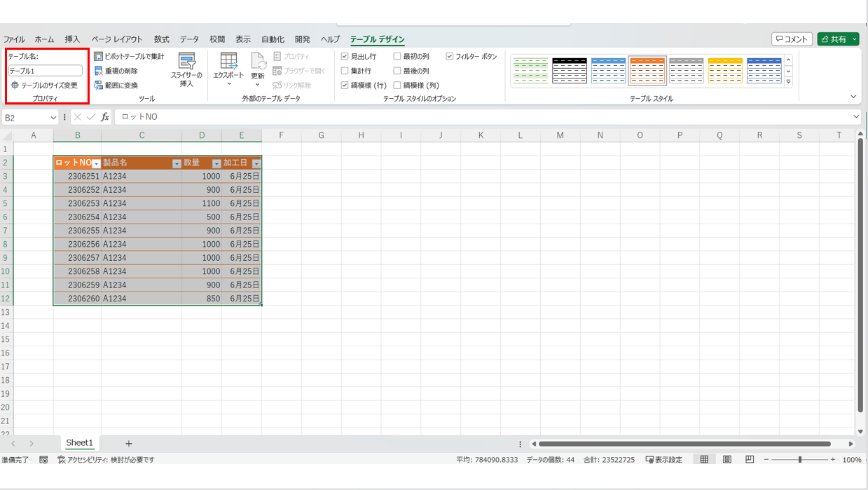Switch to the データ tab
Viewport: 868px width, 490px height.
[189, 39]
